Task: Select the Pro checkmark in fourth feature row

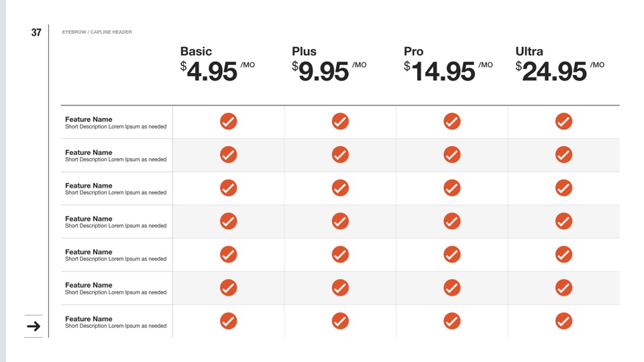Action: click(452, 221)
